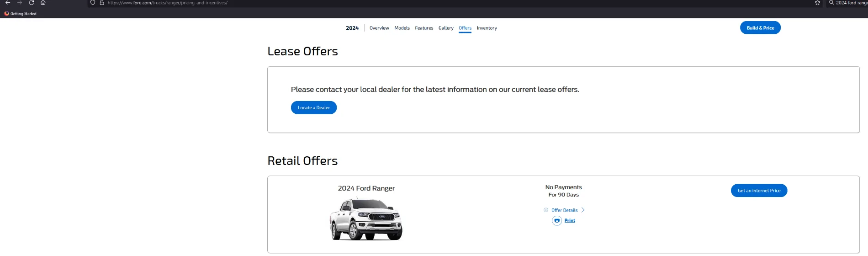868x256 pixels.
Task: Go to the browser home icon
Action: [43, 3]
